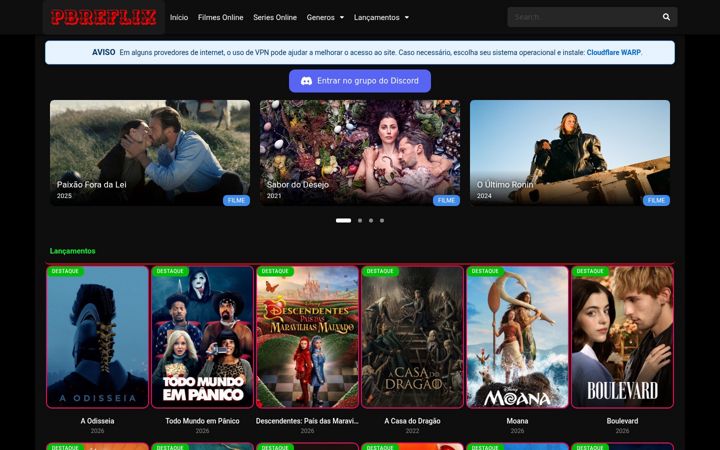The width and height of the screenshot is (720, 450).
Task: Click the AVISO label in the notice banner
Action: coord(103,52)
